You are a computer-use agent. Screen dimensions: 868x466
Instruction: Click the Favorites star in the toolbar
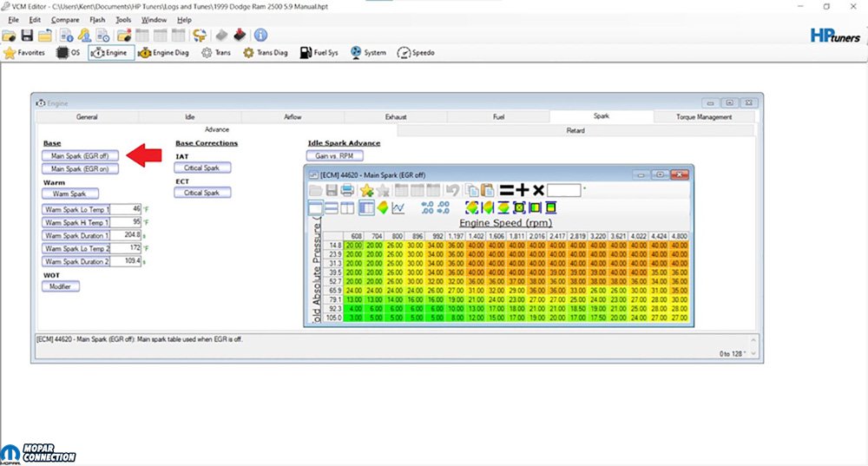[x=24, y=53]
